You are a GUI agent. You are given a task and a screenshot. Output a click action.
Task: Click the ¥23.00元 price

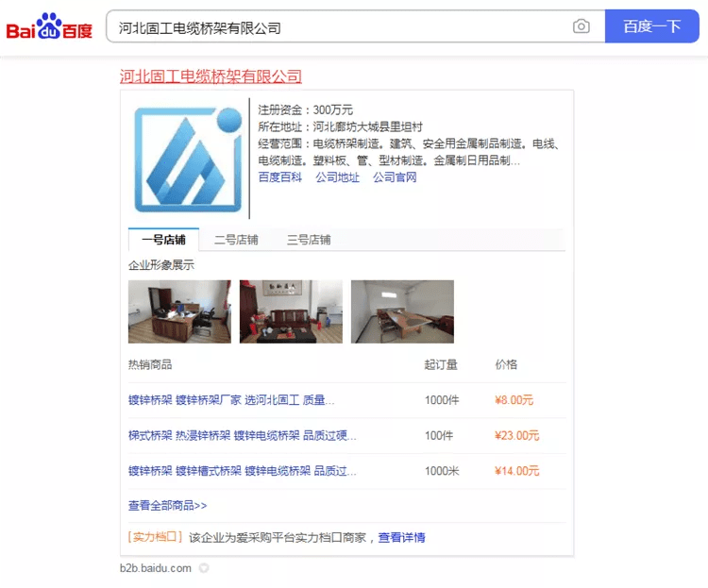tap(517, 435)
